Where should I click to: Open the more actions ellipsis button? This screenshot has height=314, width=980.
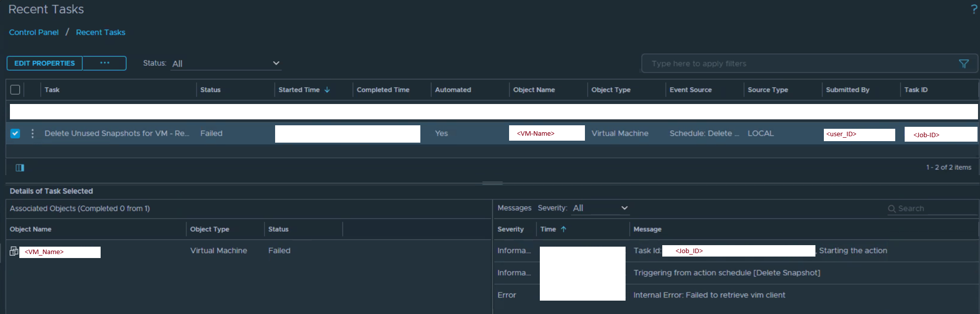pos(105,63)
